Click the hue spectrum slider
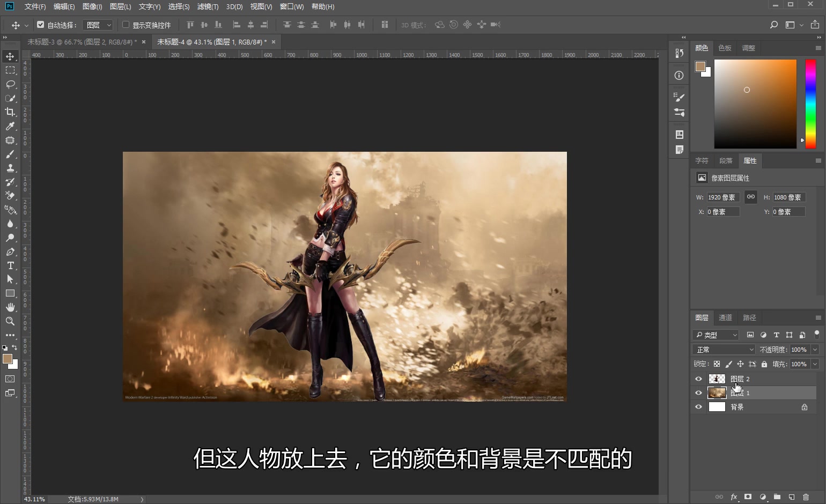826x504 pixels. (810, 104)
